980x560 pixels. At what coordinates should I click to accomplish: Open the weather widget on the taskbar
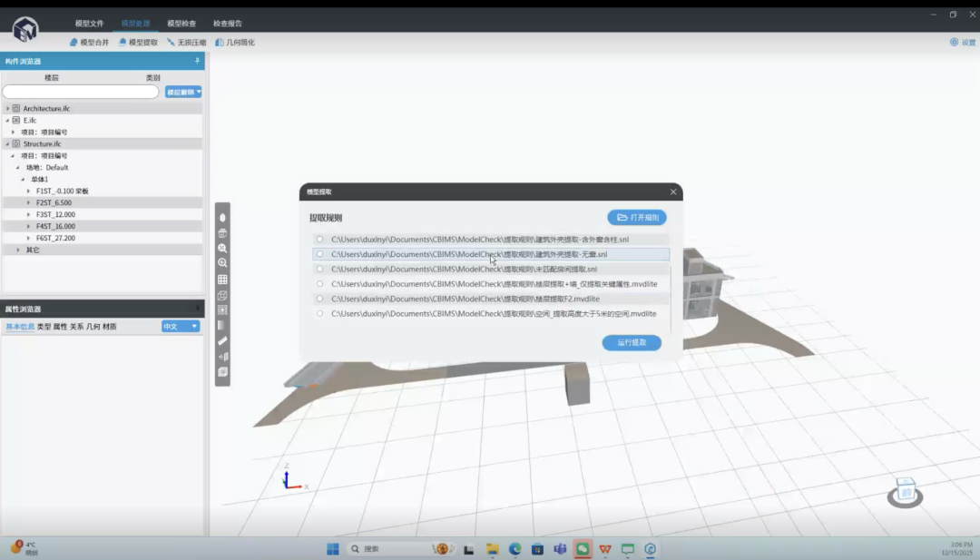pyautogui.click(x=24, y=548)
